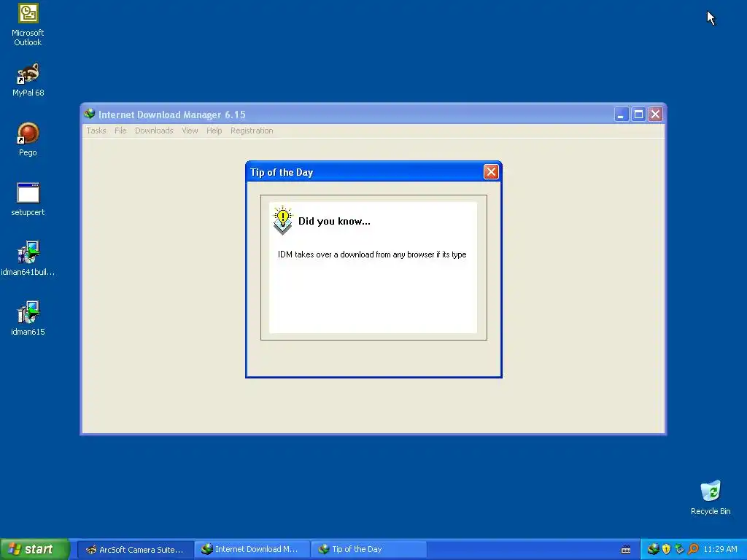
Task: Click the on-screen keyboard icon in taskbar
Action: click(626, 550)
